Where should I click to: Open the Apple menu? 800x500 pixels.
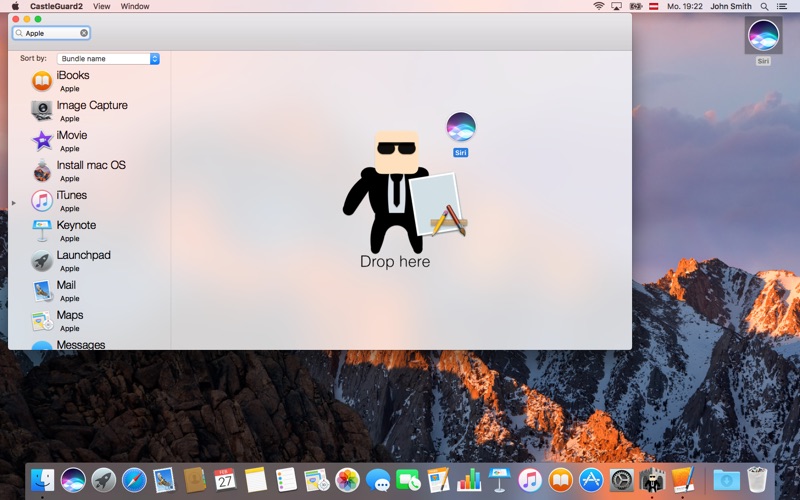coord(15,6)
